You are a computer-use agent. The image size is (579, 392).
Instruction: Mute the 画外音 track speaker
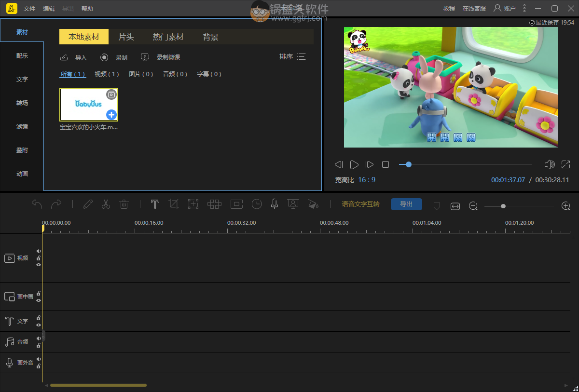tap(39, 359)
